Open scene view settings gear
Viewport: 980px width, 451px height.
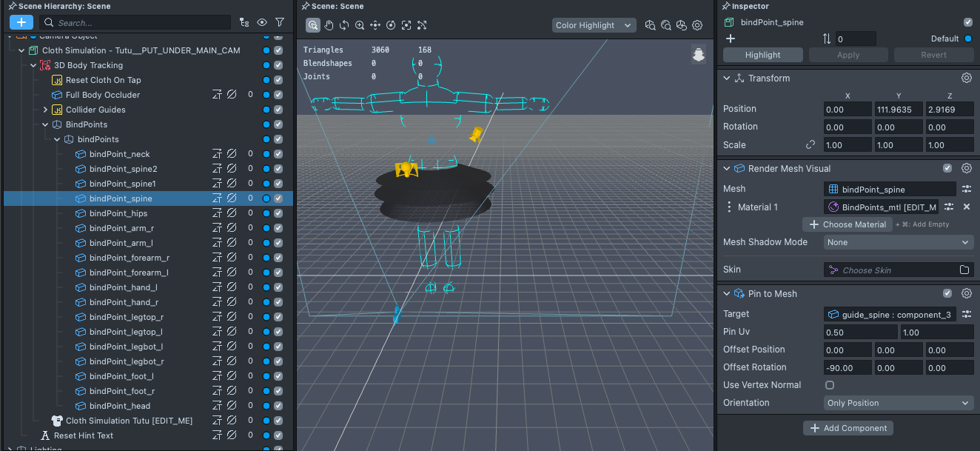[x=697, y=25]
